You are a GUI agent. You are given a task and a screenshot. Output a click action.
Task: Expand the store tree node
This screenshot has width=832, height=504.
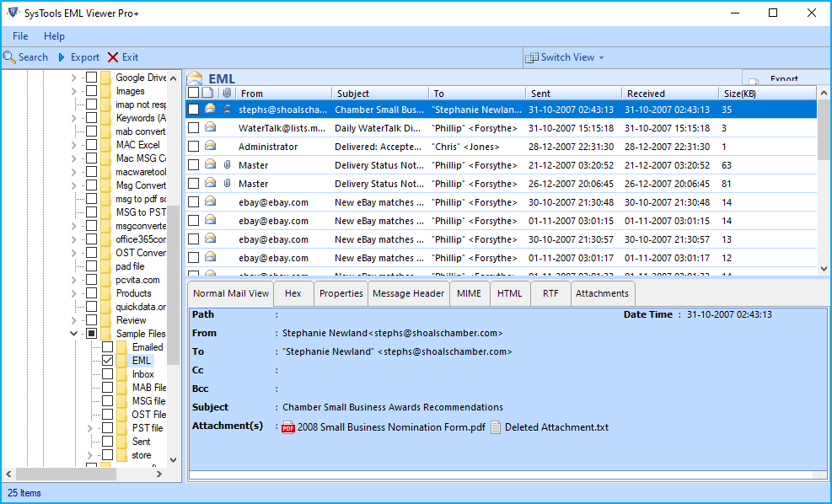click(x=89, y=455)
